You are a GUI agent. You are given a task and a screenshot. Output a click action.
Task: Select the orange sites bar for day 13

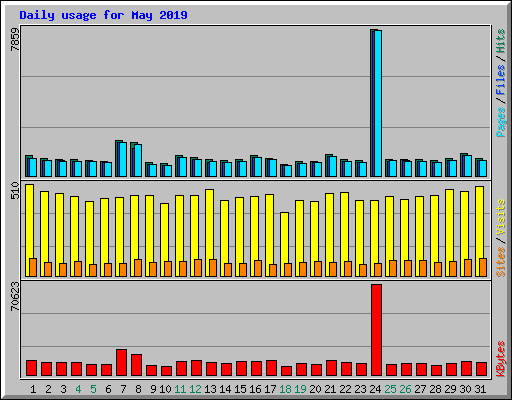(213, 268)
